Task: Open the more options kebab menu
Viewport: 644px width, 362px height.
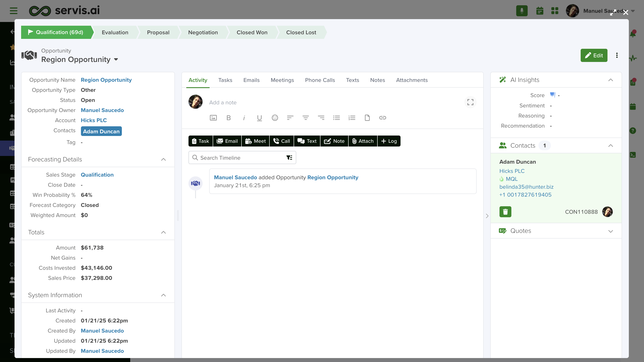Action: tap(617, 55)
